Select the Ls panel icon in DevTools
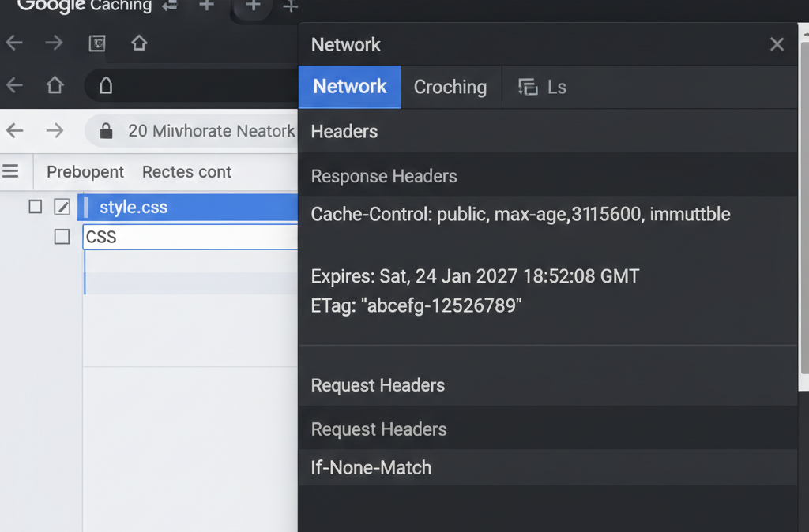This screenshot has width=809, height=532. [x=528, y=88]
